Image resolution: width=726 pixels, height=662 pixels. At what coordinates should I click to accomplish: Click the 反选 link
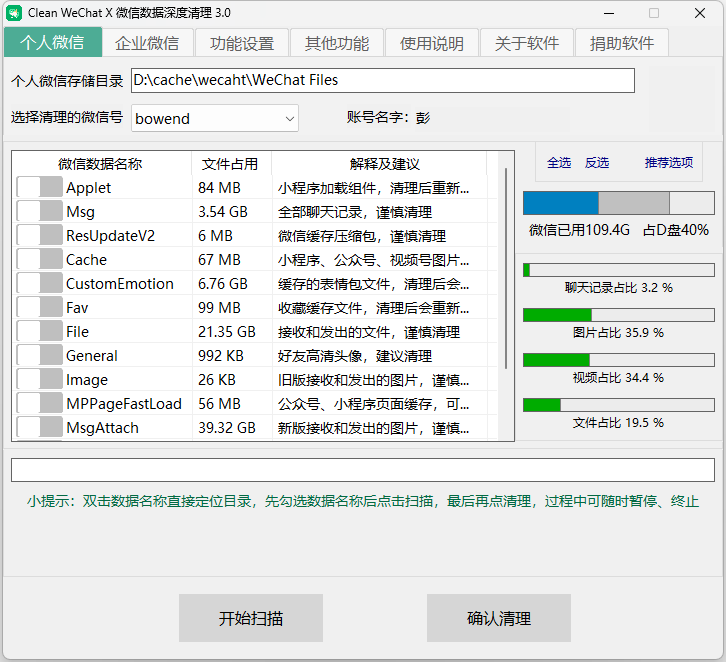(597, 162)
